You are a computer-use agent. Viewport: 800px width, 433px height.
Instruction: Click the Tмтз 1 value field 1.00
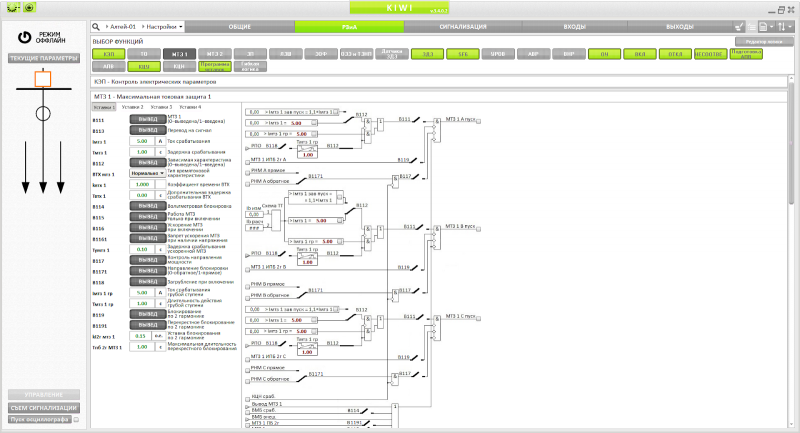coord(142,152)
